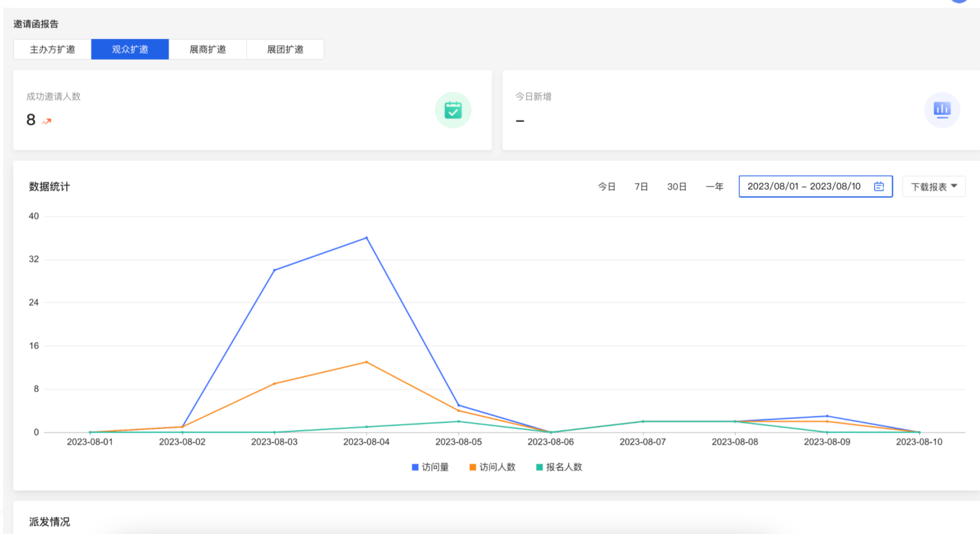980x534 pixels.
Task: Open the 下载报表 dropdown
Action: point(934,187)
